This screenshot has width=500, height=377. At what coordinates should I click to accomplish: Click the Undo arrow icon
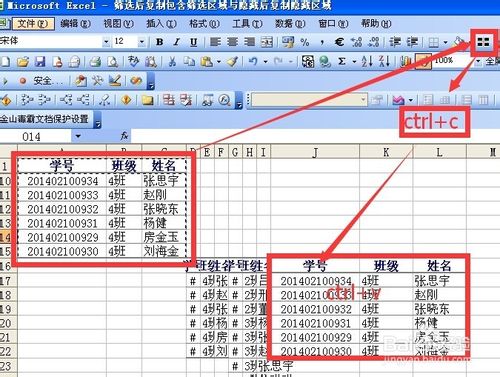point(253,62)
